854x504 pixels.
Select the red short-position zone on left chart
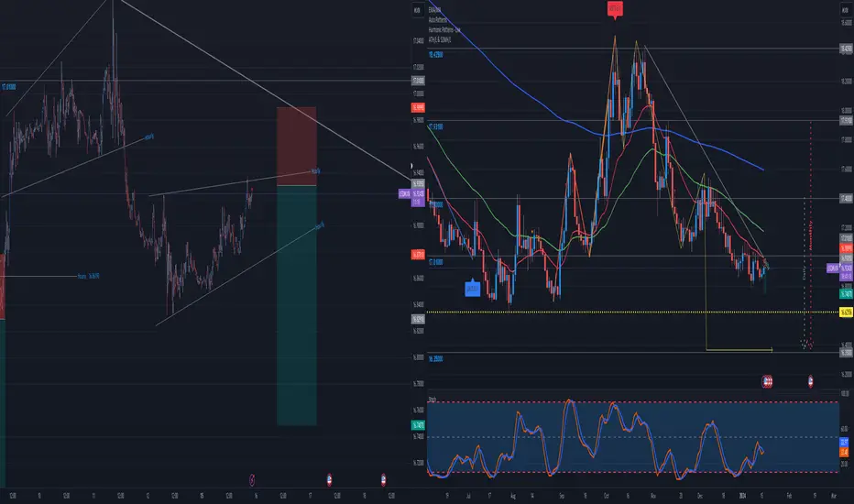coord(296,146)
